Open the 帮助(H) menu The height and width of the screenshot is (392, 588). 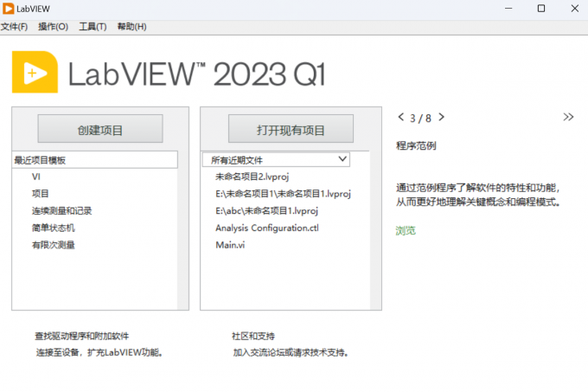point(131,27)
